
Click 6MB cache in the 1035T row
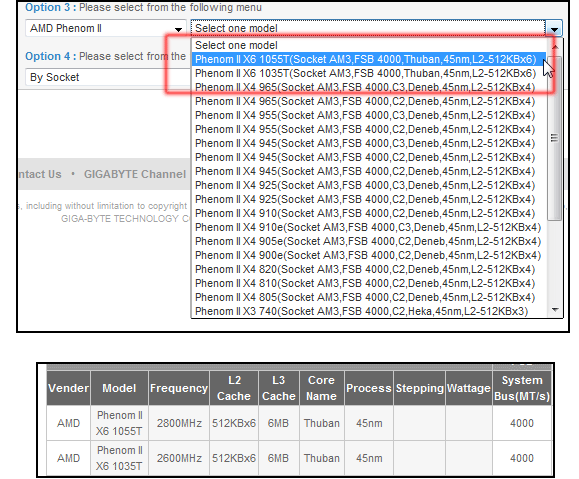(278, 458)
